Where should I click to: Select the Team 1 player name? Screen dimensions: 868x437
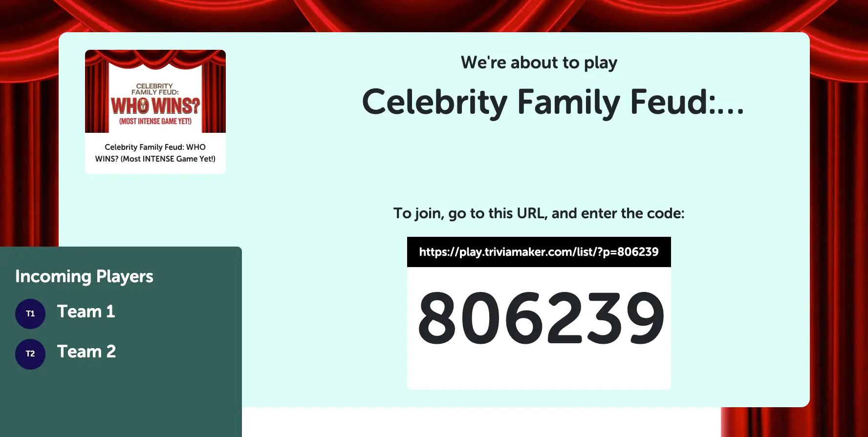pyautogui.click(x=86, y=312)
